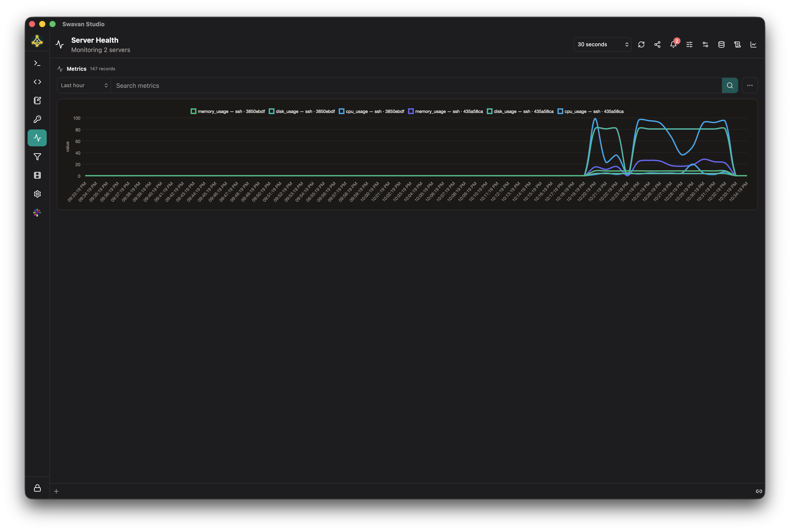The width and height of the screenshot is (790, 532).
Task: Click the share icon in header
Action: point(657,44)
